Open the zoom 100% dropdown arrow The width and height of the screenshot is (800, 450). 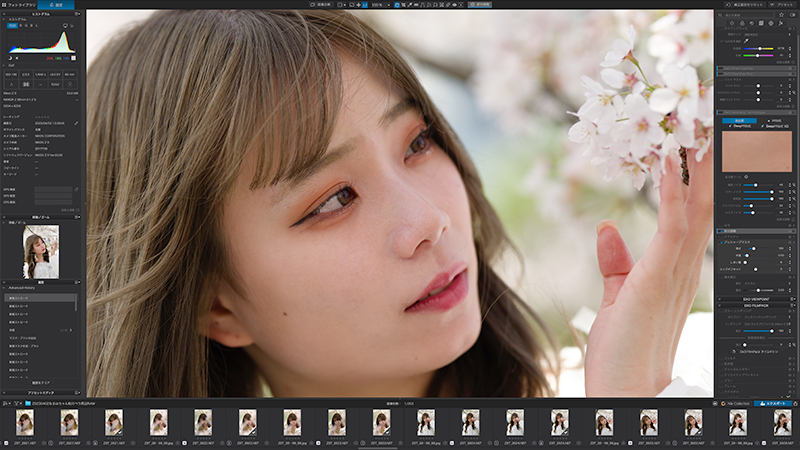point(389,5)
